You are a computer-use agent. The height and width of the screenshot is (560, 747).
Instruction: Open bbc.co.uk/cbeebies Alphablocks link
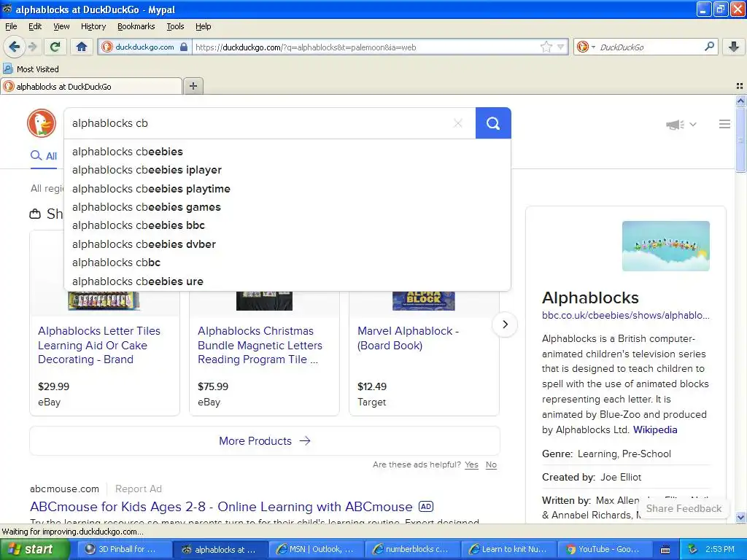625,315
